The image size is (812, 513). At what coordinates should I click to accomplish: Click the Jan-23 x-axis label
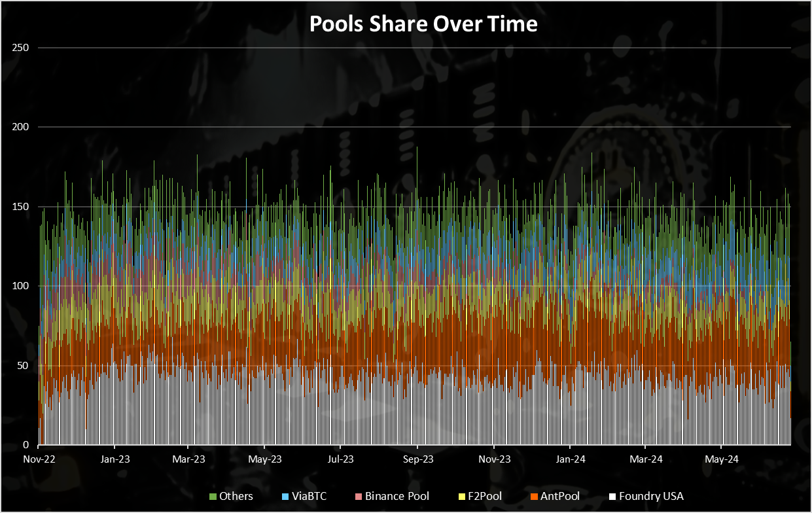[115, 459]
